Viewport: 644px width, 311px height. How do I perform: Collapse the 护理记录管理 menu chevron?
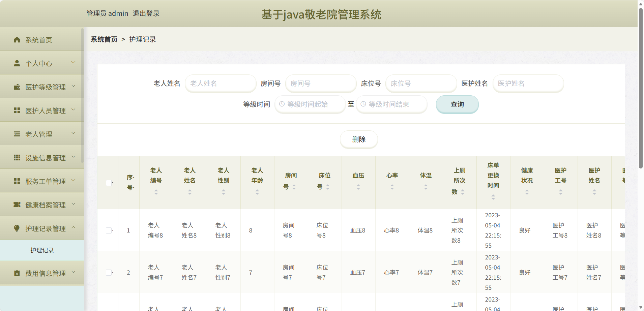[74, 228]
